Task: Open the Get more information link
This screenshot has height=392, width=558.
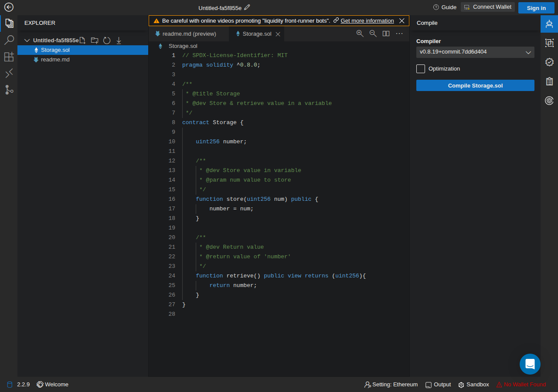Action: point(367,21)
